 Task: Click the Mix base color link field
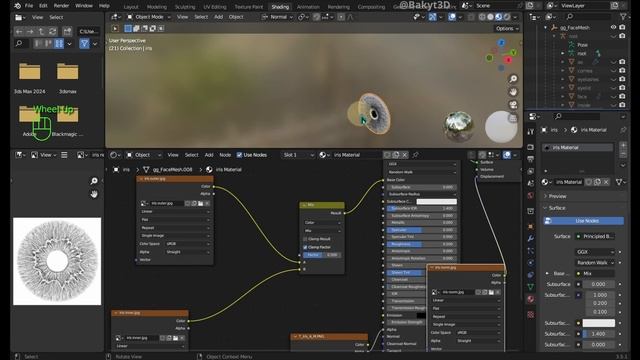pyautogui.click(x=596, y=273)
